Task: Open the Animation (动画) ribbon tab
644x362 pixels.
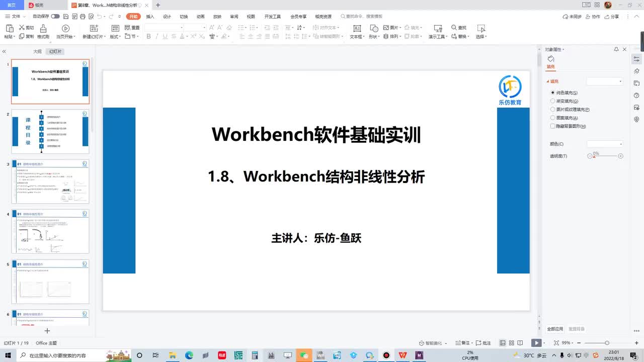Action: 200,17
